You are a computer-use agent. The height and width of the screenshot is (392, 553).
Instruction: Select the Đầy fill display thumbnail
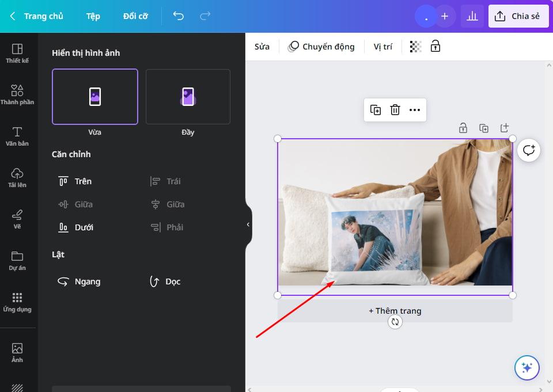click(187, 97)
